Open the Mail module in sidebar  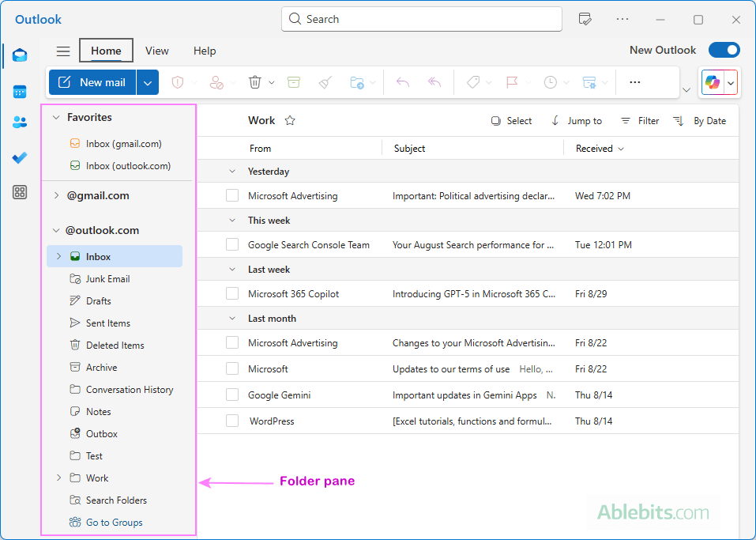pyautogui.click(x=20, y=55)
